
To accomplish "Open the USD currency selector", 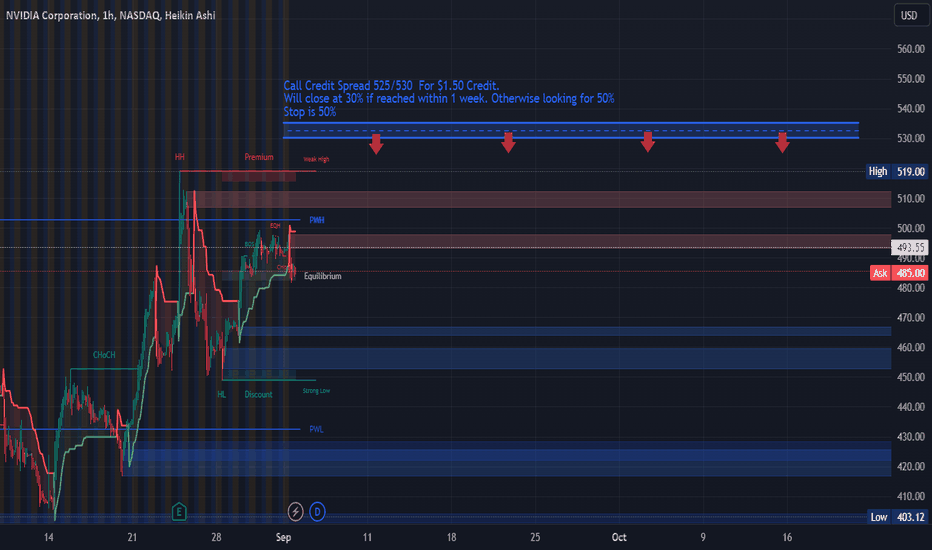I will click(x=909, y=15).
